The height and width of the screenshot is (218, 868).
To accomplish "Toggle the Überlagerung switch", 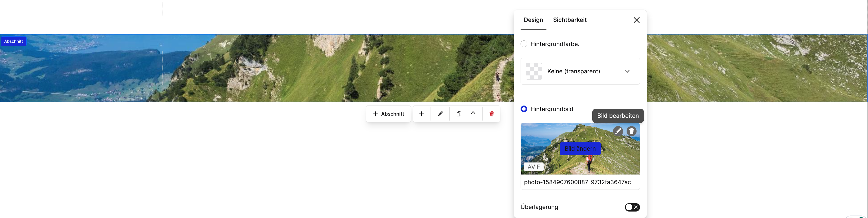I will point(632,207).
